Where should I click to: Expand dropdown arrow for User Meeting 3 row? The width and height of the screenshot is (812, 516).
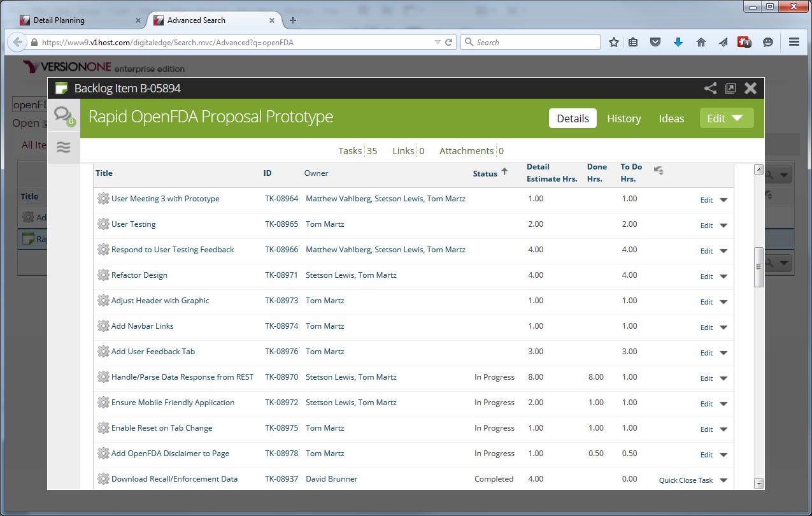pyautogui.click(x=723, y=200)
